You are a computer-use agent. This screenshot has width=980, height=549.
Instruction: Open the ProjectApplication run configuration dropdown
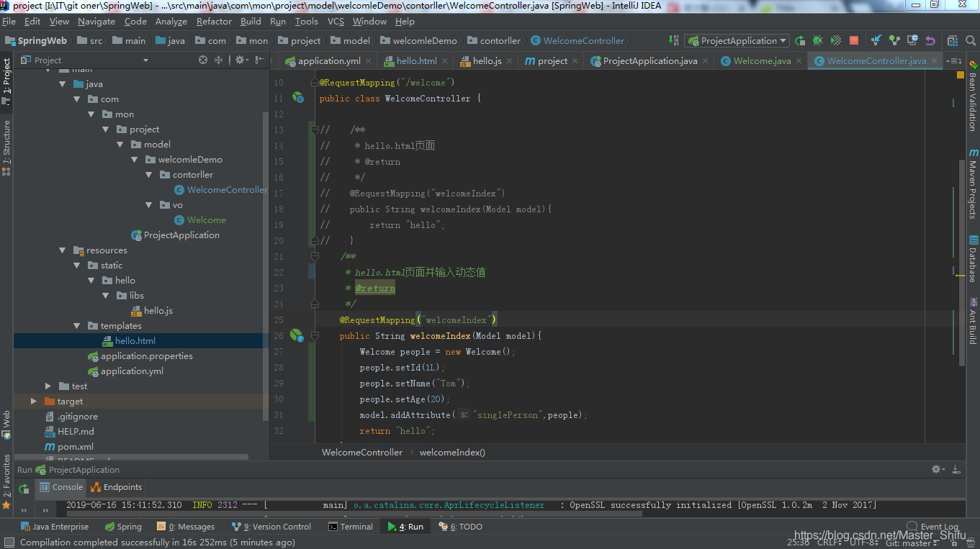737,41
